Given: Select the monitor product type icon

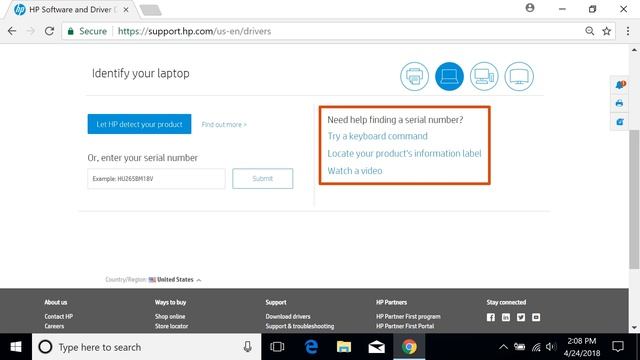Looking at the screenshot, I should tap(519, 76).
